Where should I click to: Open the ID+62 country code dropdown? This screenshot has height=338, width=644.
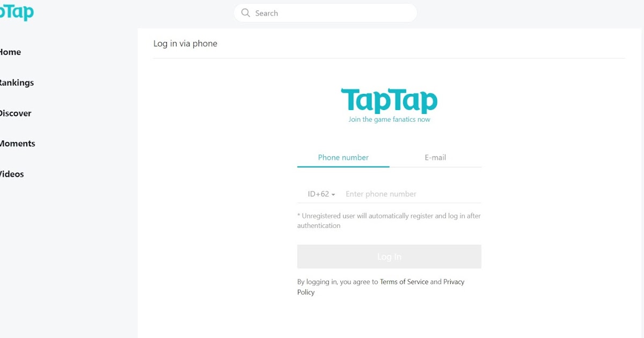pos(318,194)
